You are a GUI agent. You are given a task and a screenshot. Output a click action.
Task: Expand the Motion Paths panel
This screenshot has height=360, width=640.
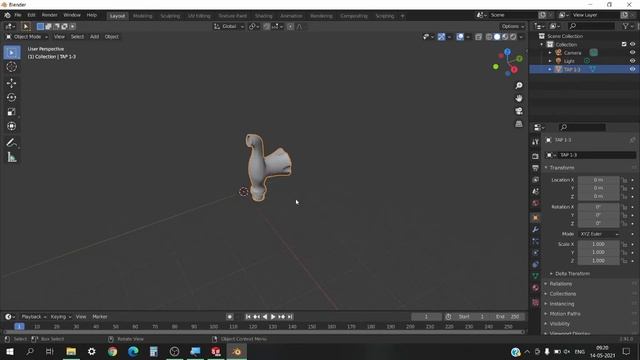[564, 314]
